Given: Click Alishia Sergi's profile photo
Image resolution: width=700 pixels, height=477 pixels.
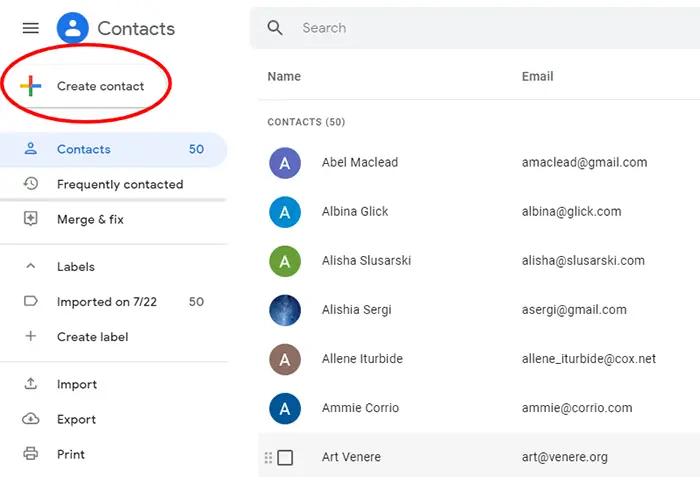Looking at the screenshot, I should click(x=285, y=310).
